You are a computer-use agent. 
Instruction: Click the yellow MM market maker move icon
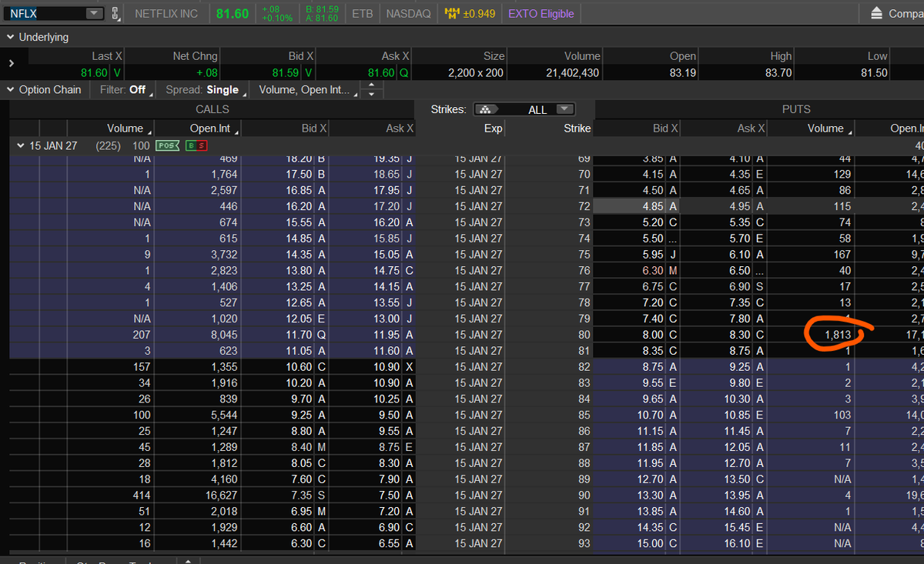click(x=453, y=14)
